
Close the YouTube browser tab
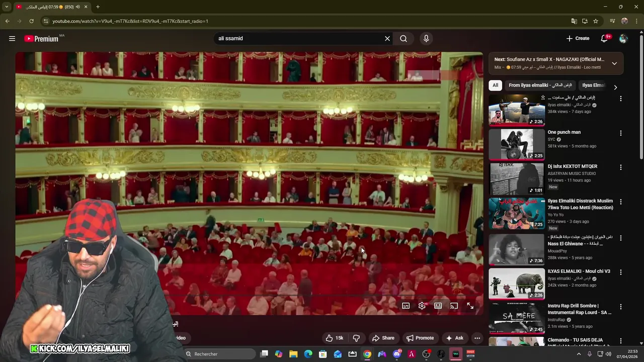pos(86,7)
